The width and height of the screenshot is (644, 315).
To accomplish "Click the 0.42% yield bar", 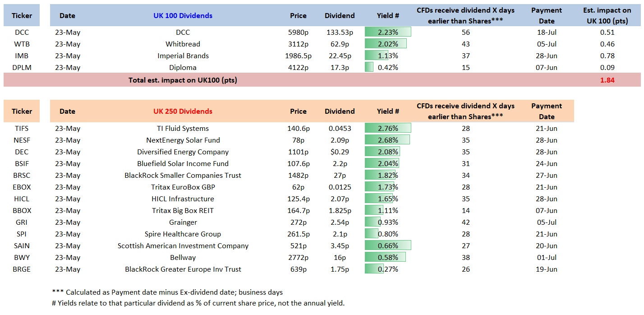I will coord(369,67).
